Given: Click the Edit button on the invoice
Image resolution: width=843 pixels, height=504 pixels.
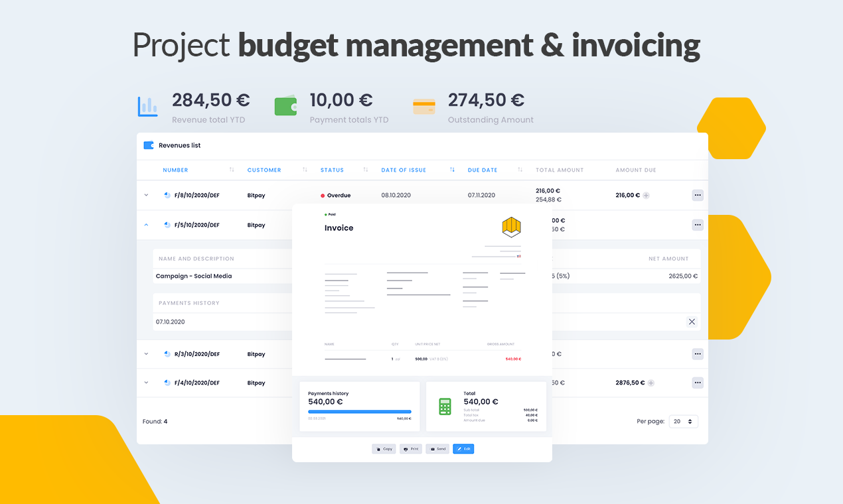Looking at the screenshot, I should [x=463, y=449].
